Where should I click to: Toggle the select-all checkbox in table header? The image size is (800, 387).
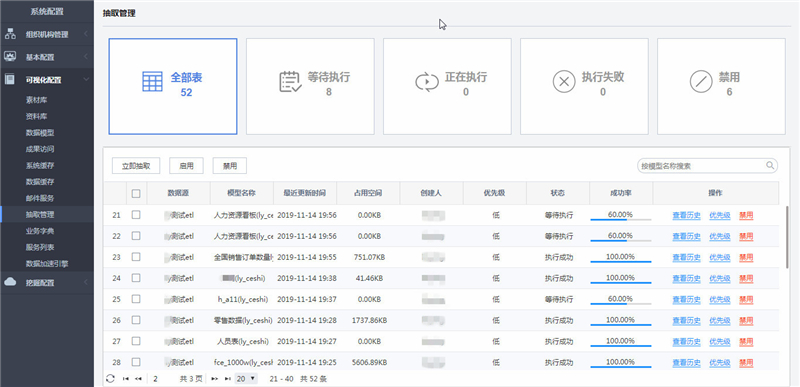(136, 194)
